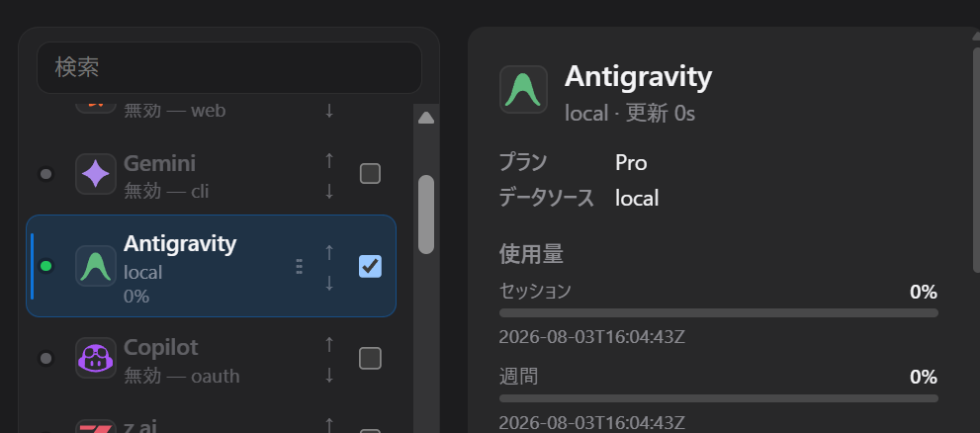Click the "0%" text in Antigravity list row

[x=136, y=297]
